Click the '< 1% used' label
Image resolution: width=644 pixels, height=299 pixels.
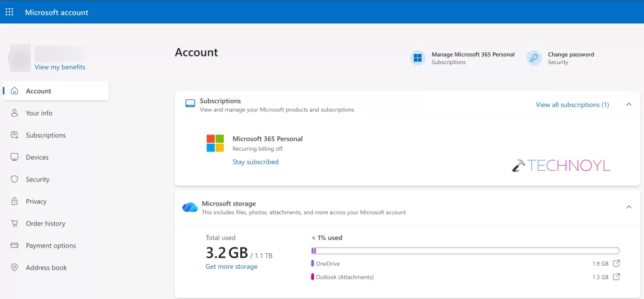(327, 237)
